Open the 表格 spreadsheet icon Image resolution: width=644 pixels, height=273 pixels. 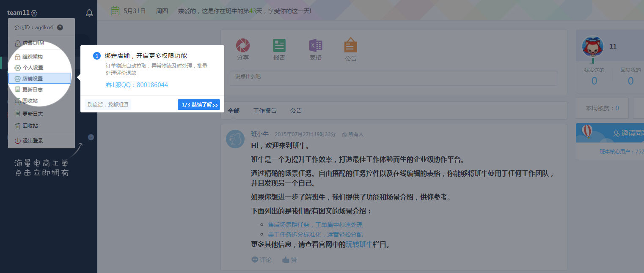click(316, 45)
